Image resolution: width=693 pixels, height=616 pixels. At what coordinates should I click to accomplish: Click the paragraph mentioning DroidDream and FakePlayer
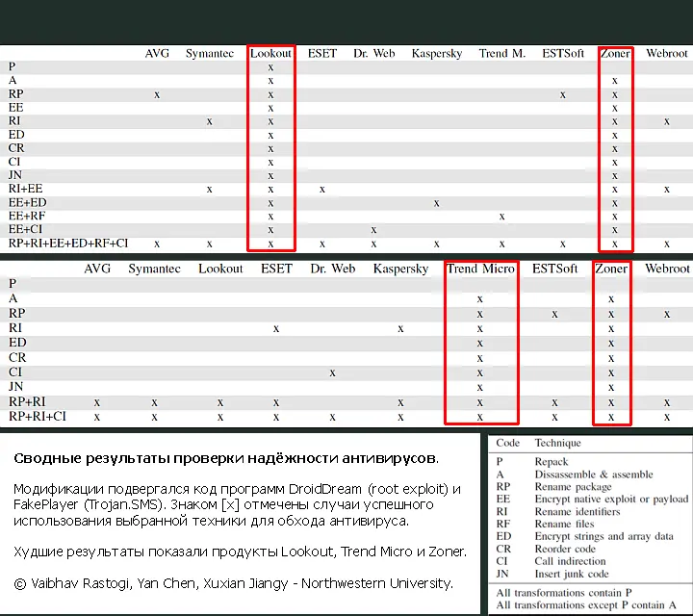coord(237,505)
